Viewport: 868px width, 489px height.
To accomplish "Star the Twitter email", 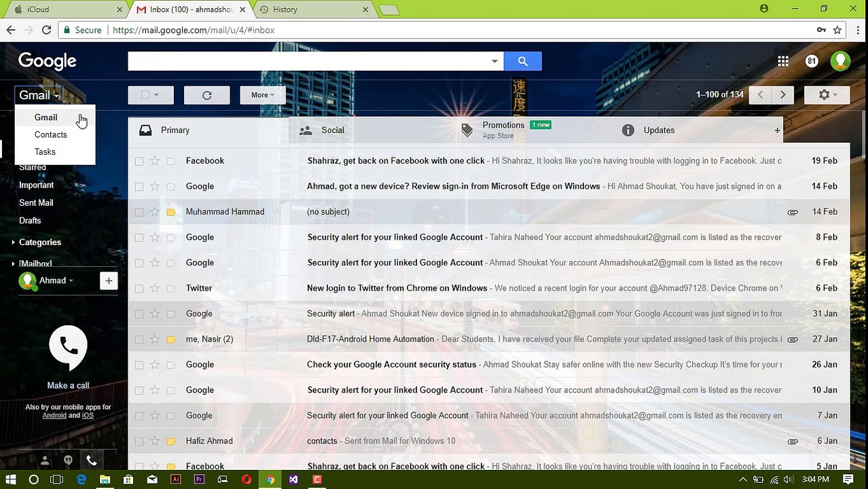I will [x=155, y=288].
